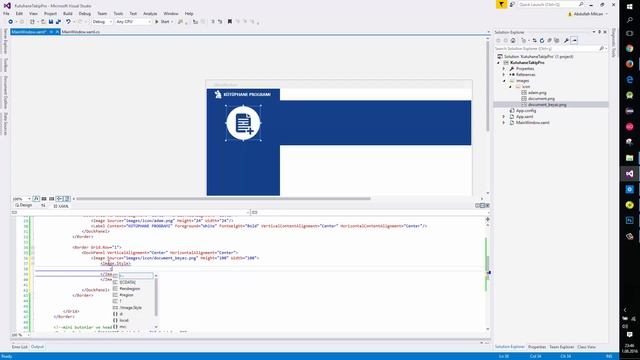Viewport: 640px width, 360px height.
Task: Switch to Properties tab at bottom right
Action: click(x=537, y=347)
